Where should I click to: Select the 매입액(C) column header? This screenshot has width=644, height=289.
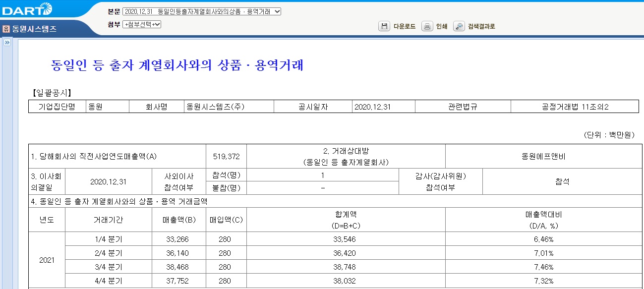(226, 220)
